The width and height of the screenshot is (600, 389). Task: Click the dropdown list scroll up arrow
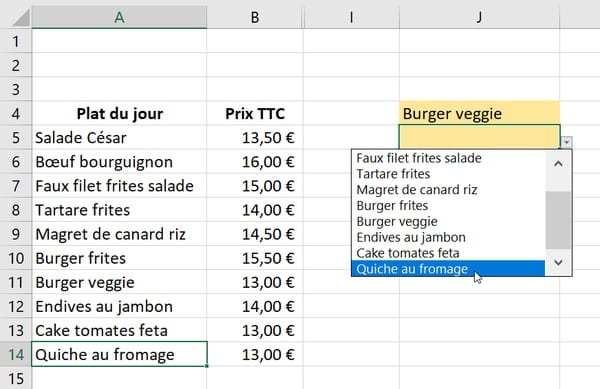558,164
